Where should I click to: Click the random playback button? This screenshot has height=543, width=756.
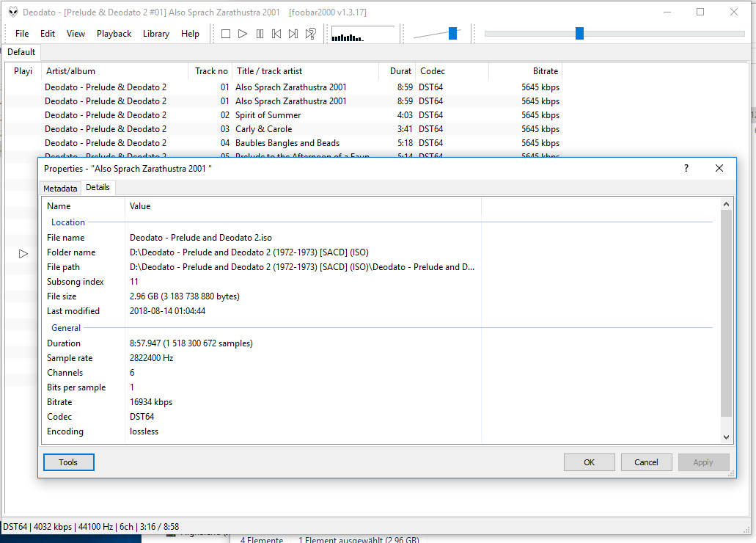(x=310, y=34)
